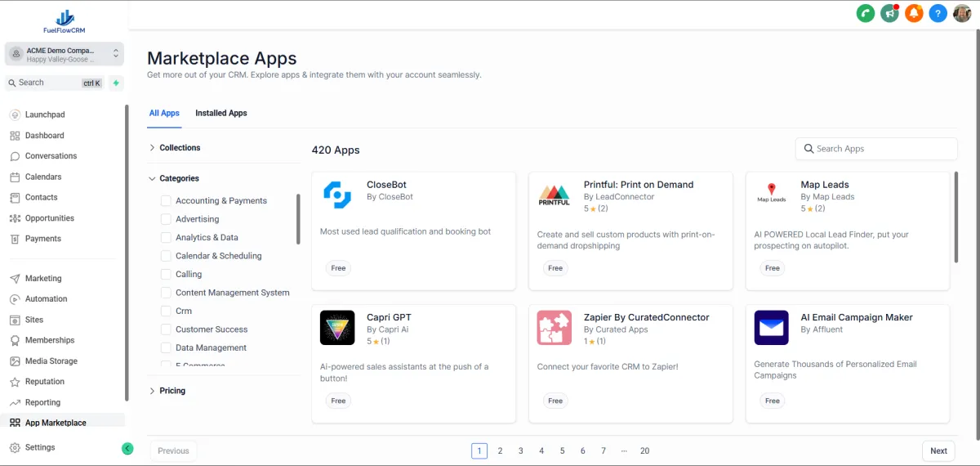
Task: Click the green AI sparkle icon by search
Action: pyautogui.click(x=117, y=83)
